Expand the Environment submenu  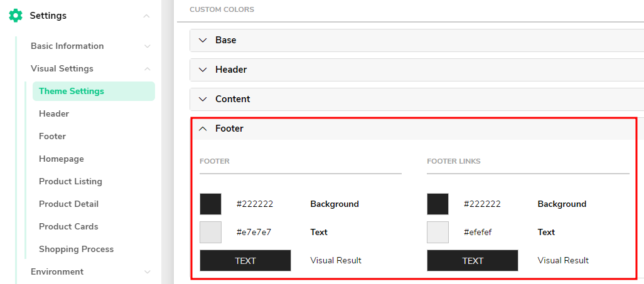[x=147, y=271]
